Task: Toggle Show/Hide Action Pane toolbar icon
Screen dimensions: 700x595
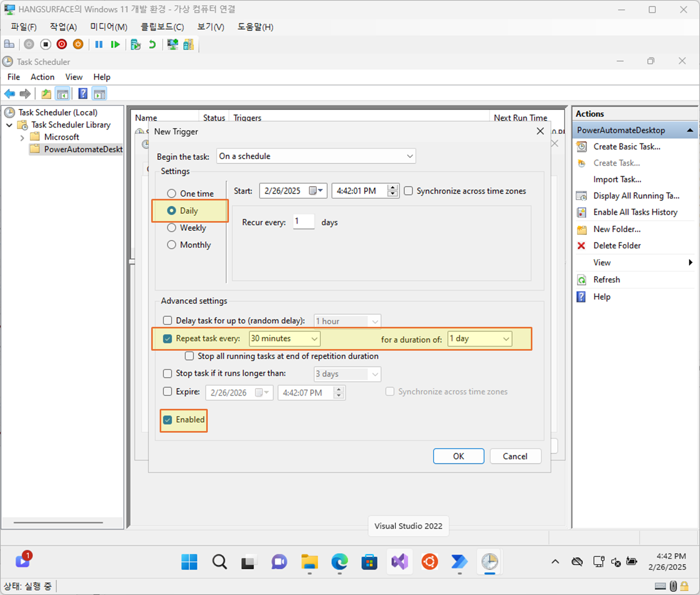Action: [99, 94]
